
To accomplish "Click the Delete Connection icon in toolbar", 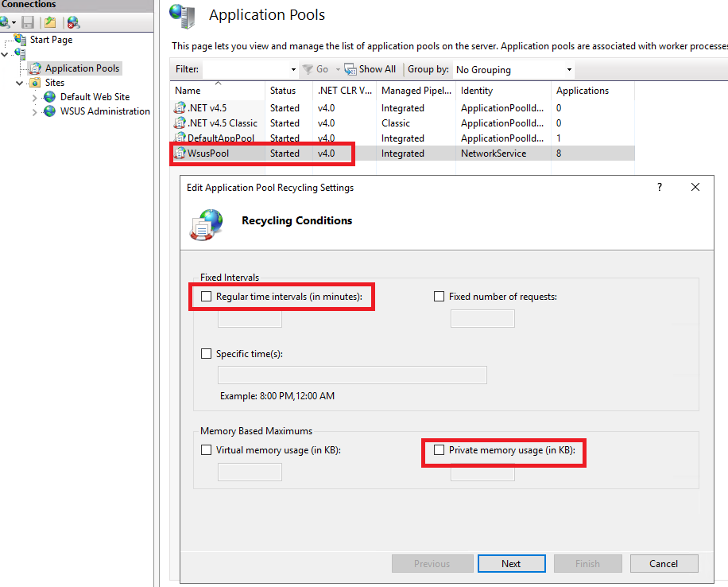I will (x=73, y=22).
